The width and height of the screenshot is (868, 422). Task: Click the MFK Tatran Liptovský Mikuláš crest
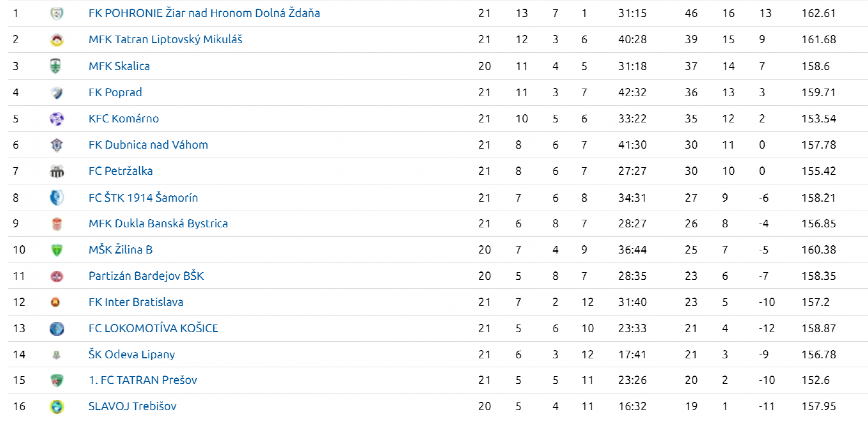(x=57, y=40)
